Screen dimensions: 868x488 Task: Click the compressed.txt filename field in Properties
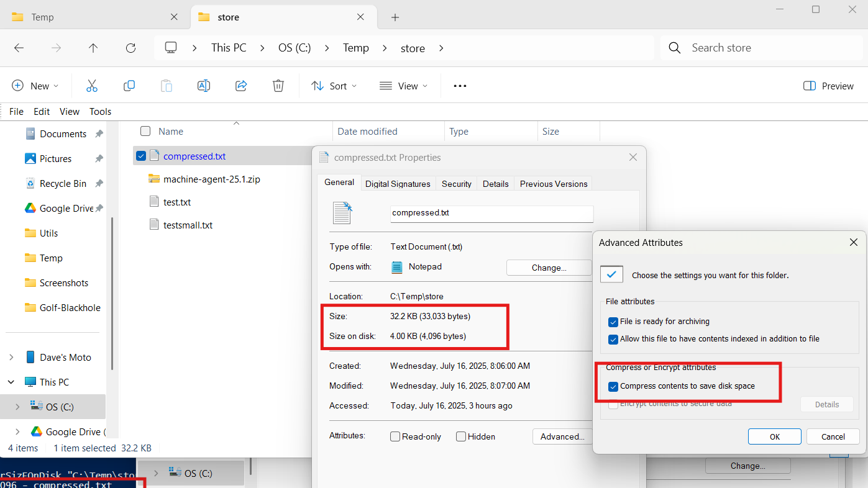(491, 214)
